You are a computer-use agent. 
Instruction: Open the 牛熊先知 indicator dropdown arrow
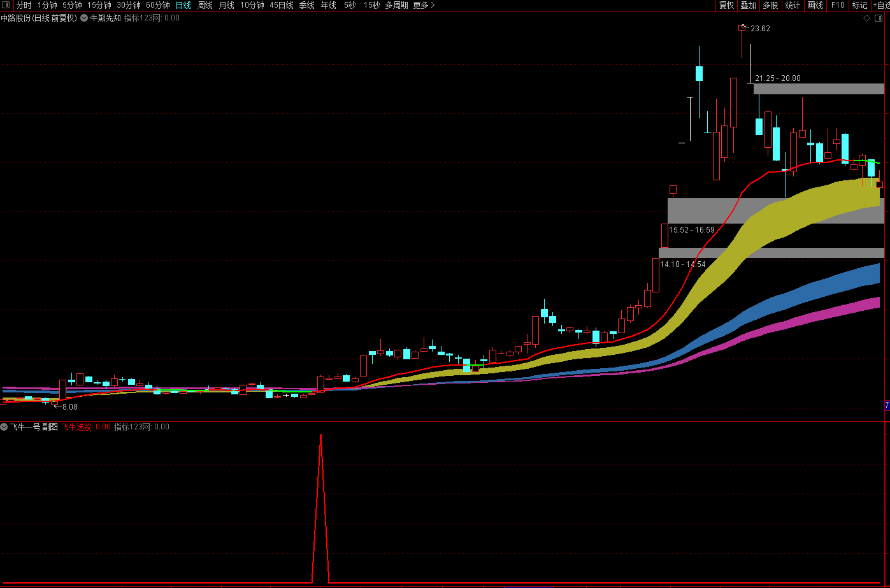(84, 18)
